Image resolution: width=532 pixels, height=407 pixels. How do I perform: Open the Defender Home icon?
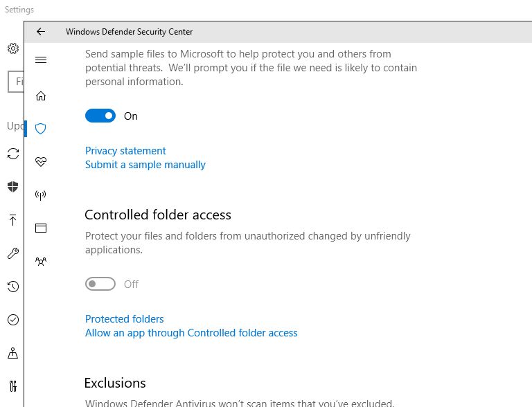[41, 96]
